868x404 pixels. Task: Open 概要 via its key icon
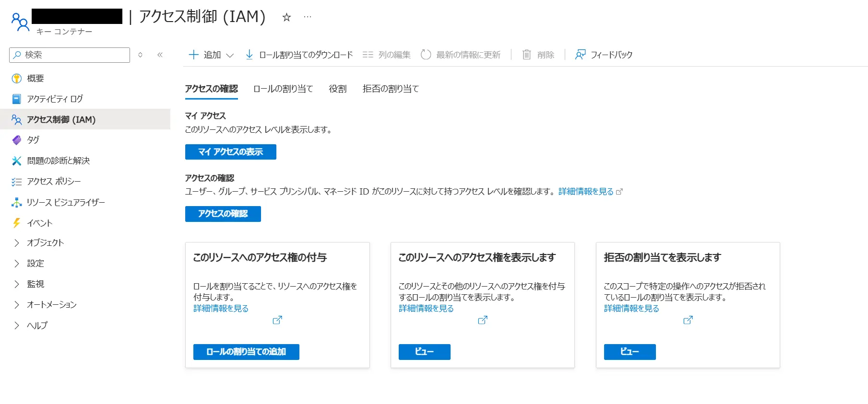coord(17,78)
